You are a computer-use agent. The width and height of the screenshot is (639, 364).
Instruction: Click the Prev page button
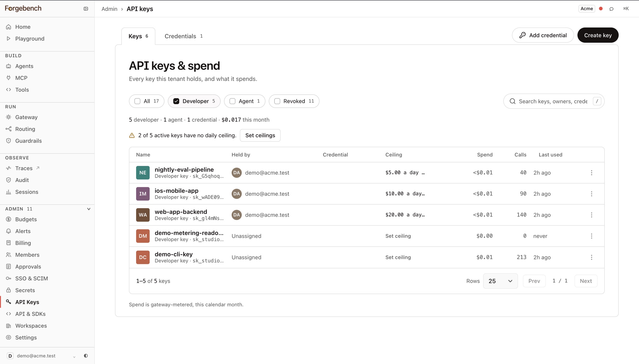[534, 281]
